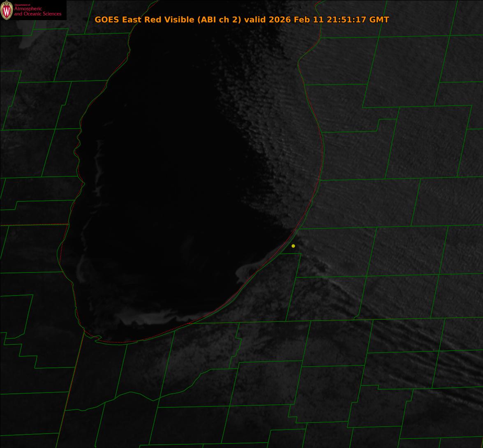Click the ice tongue near the southeastern shoreline
Viewport: 483px width, 448px height.
point(246,270)
